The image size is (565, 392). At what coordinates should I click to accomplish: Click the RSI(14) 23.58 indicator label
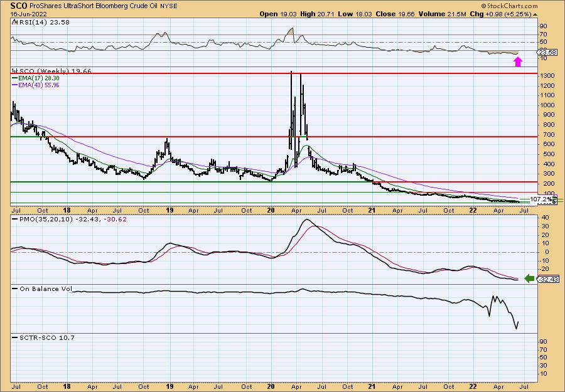(x=45, y=22)
